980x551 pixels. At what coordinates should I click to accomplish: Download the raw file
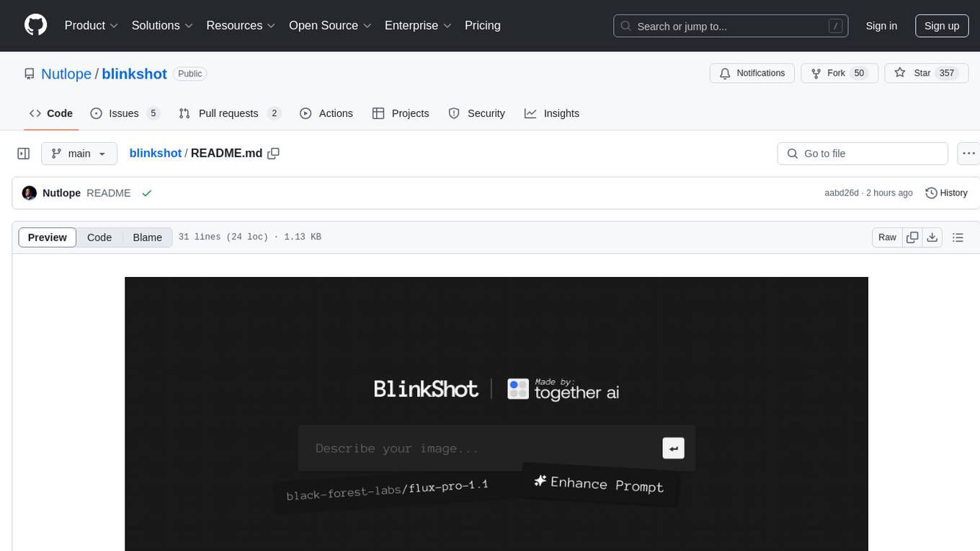pyautogui.click(x=932, y=237)
